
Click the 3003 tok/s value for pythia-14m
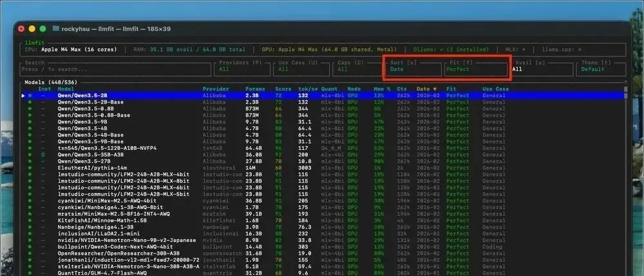pos(305,168)
